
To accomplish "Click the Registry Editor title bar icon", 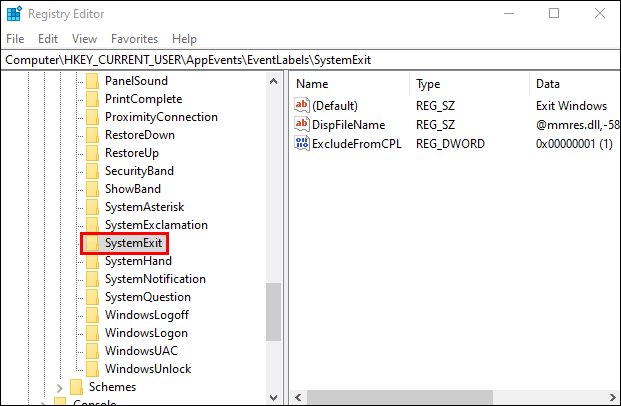I will click(x=13, y=14).
